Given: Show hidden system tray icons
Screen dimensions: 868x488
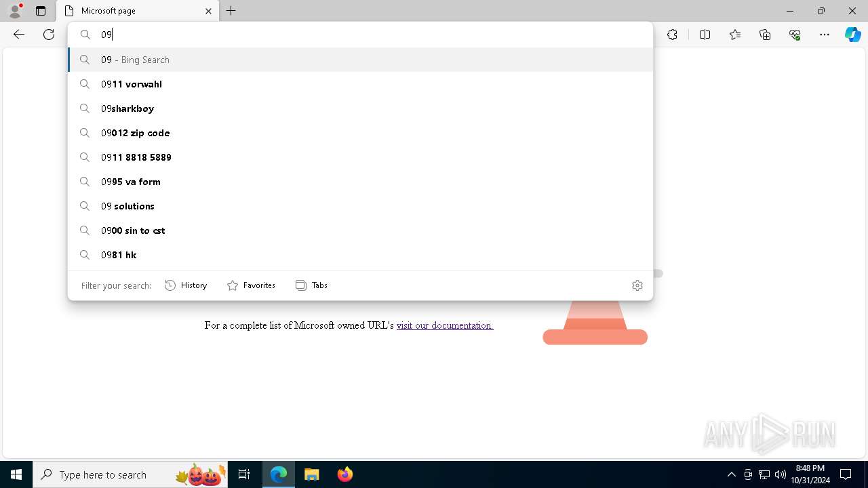Looking at the screenshot, I should click(731, 474).
